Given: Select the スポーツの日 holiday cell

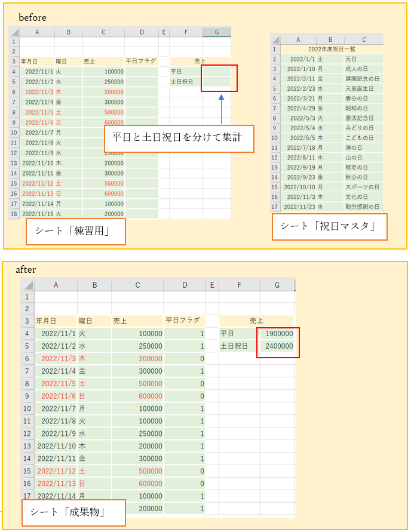Looking at the screenshot, I should point(363,187).
